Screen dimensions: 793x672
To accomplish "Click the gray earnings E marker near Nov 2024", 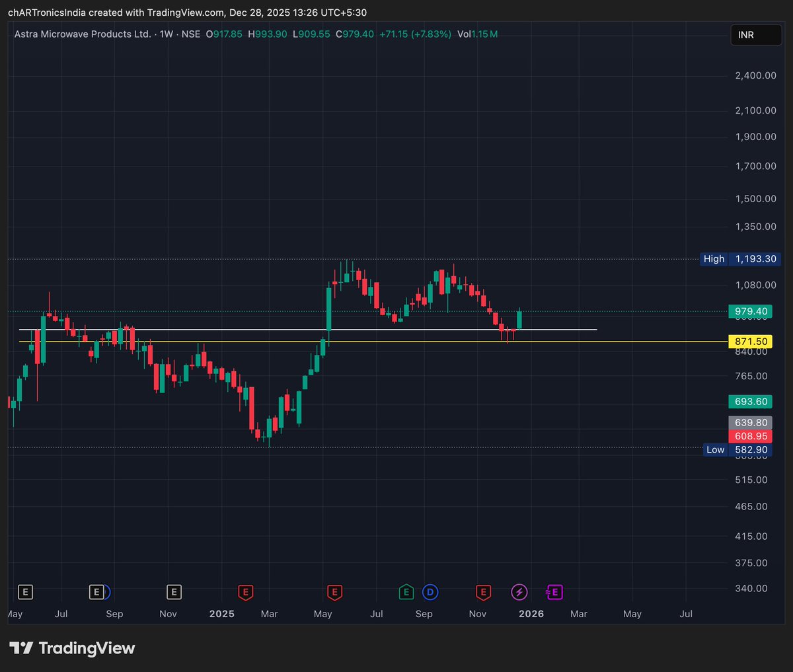I will 174,592.
